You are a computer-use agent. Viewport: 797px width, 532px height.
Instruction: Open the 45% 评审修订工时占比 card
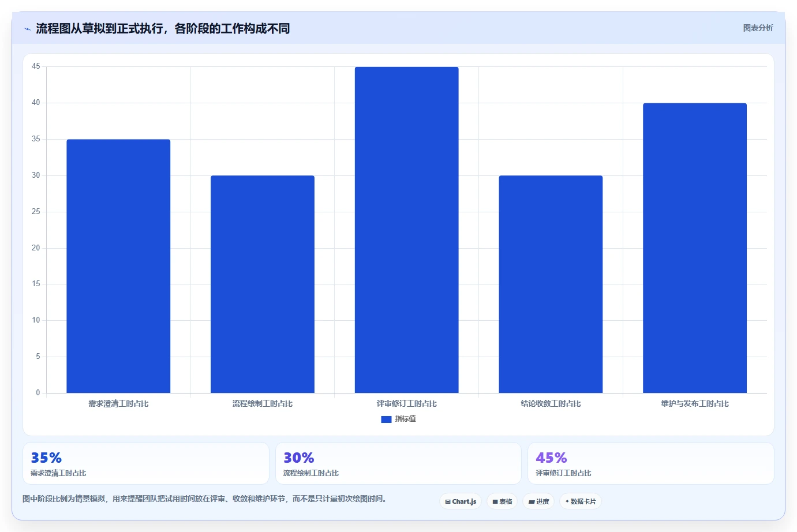pyautogui.click(x=651, y=463)
